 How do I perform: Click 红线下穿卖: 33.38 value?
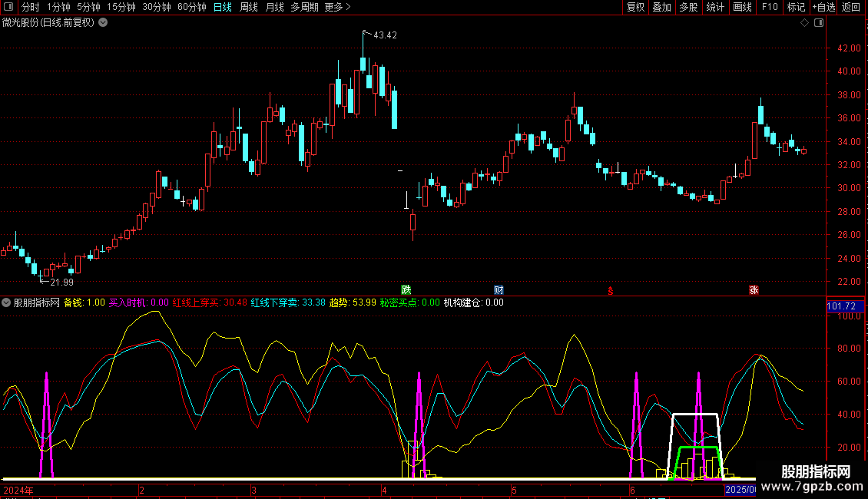click(288, 302)
